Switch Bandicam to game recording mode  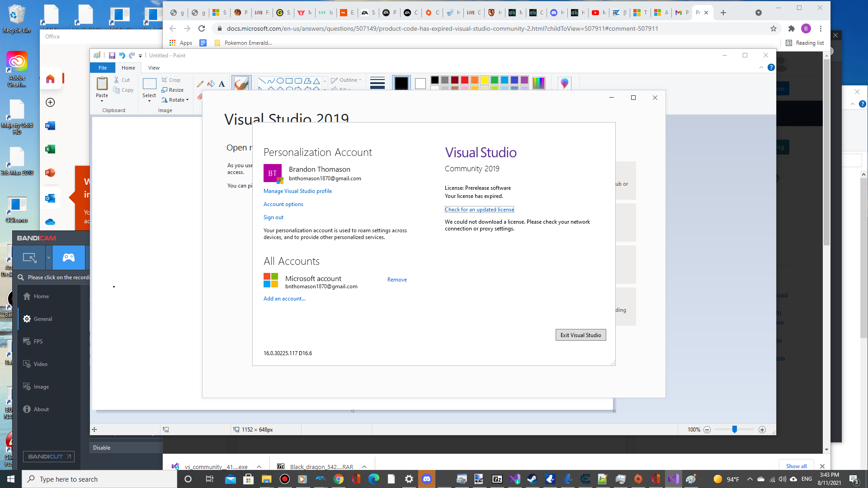(x=68, y=258)
